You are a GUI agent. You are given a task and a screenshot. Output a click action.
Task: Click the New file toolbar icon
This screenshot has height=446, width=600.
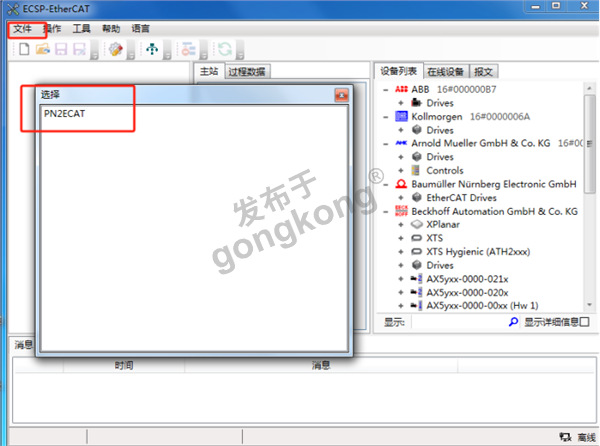pos(24,49)
